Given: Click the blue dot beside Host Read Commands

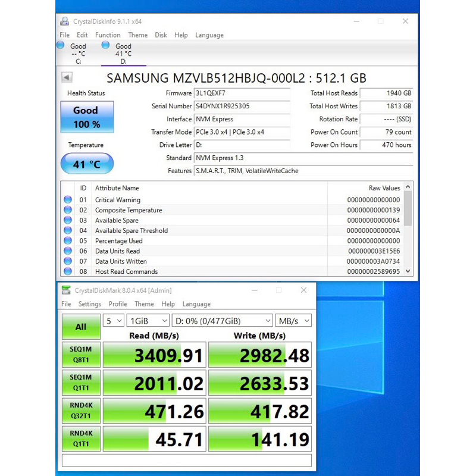Looking at the screenshot, I should [x=67, y=271].
